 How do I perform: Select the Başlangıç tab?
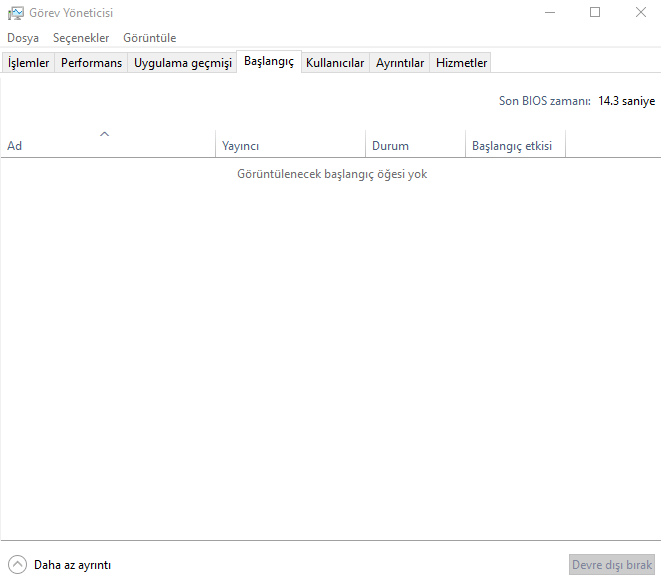pos(269,62)
